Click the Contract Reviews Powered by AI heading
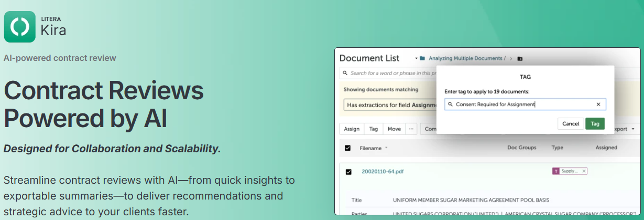The width and height of the screenshot is (644, 220). coord(104,105)
